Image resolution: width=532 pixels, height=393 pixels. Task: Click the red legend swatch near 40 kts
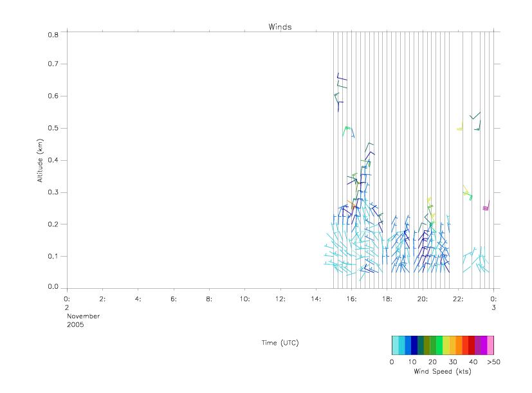click(472, 345)
